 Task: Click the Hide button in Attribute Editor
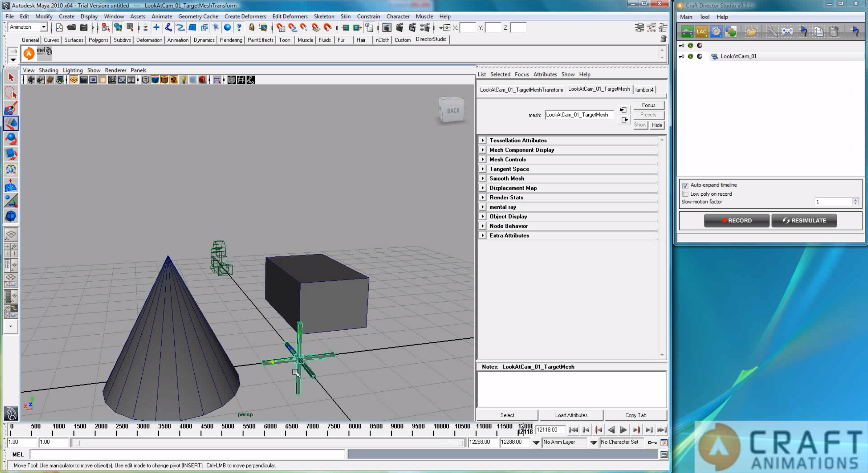[656, 125]
